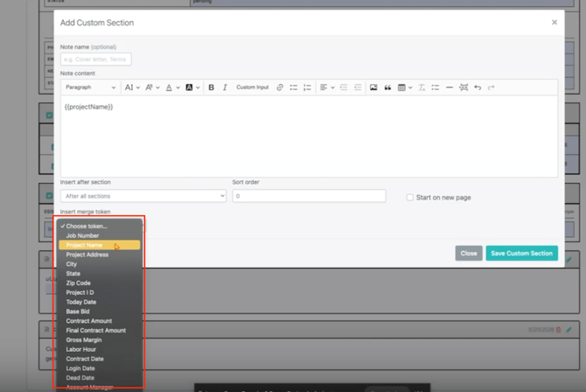The image size is (586, 392).
Task: Redo the last edit
Action: point(491,87)
